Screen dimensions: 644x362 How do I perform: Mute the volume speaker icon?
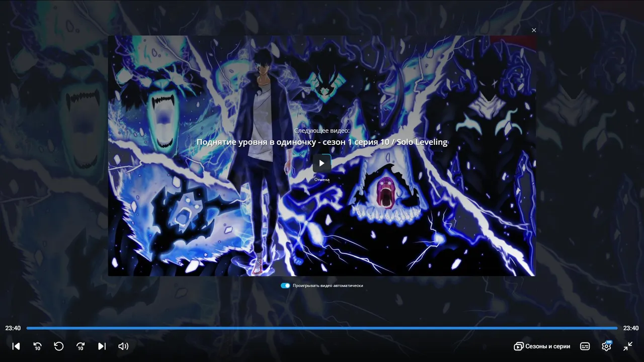pos(123,346)
